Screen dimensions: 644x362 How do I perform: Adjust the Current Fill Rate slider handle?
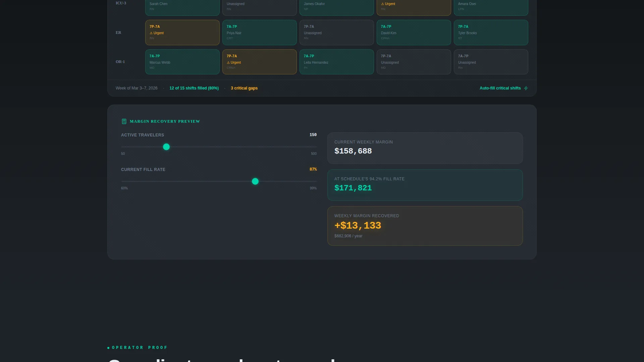point(255,181)
